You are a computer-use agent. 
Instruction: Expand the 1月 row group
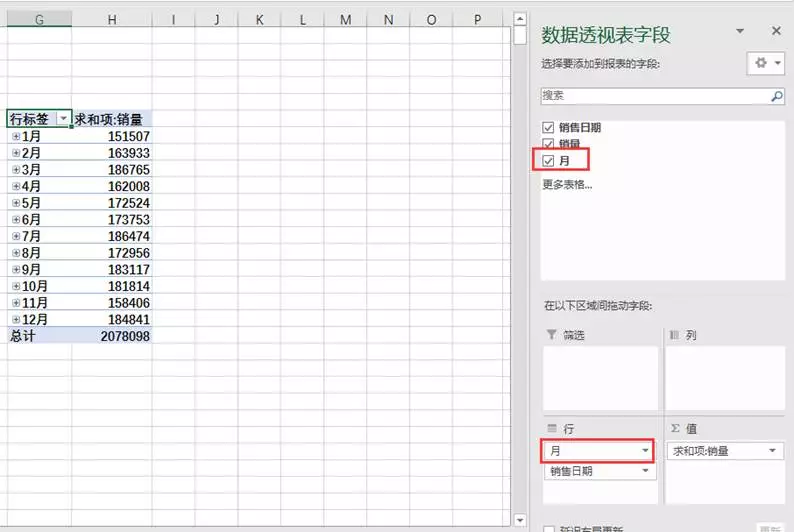coord(16,136)
